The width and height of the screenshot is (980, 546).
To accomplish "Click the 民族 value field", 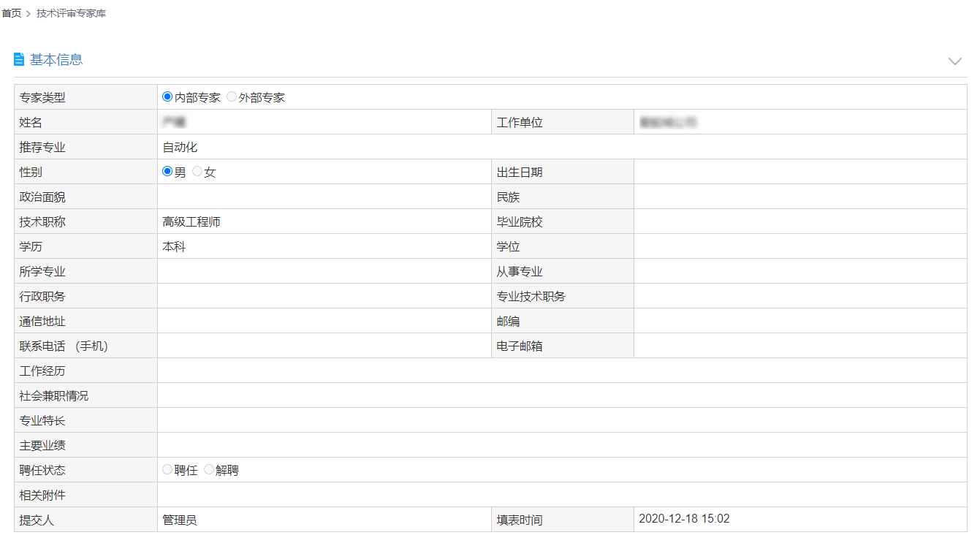I will (x=800, y=197).
